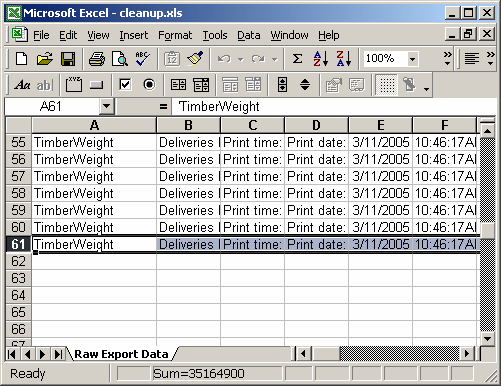Go to first sheet tab arrow
The width and height of the screenshot is (501, 386).
pyautogui.click(x=12, y=354)
